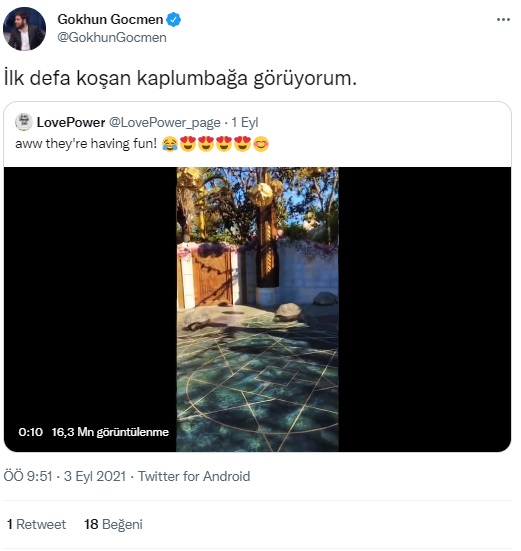This screenshot has height=551, width=521.
Task: Open the @GokhunGocmen handle link
Action: point(112,38)
